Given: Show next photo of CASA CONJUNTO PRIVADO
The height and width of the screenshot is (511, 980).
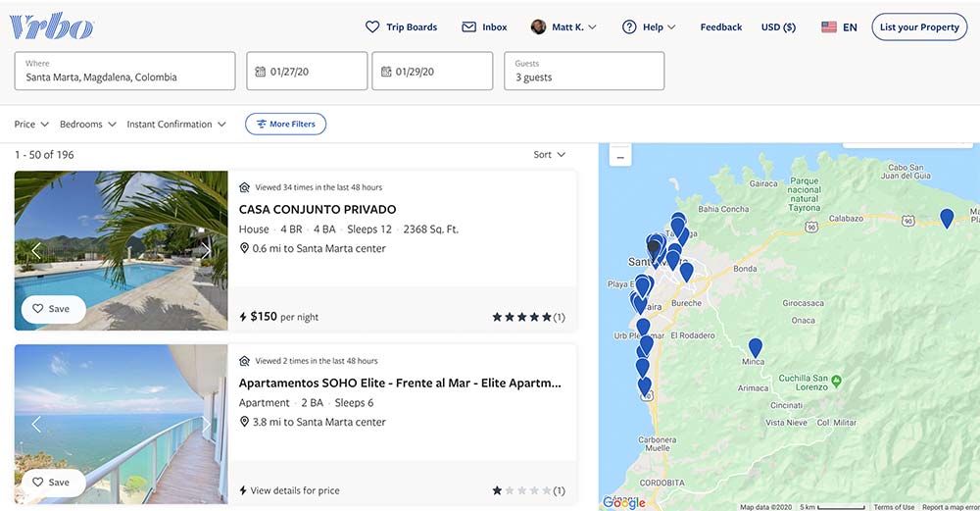Looking at the screenshot, I should click(206, 250).
